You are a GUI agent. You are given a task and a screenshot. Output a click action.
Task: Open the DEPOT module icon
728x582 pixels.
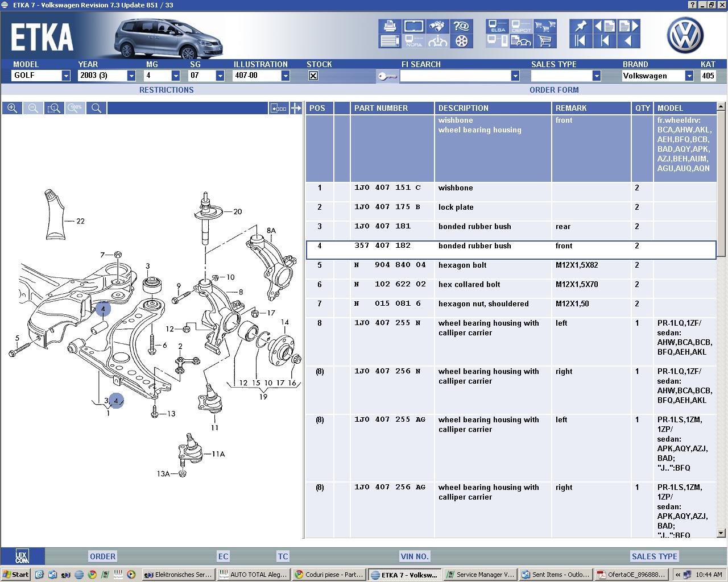pyautogui.click(x=521, y=26)
